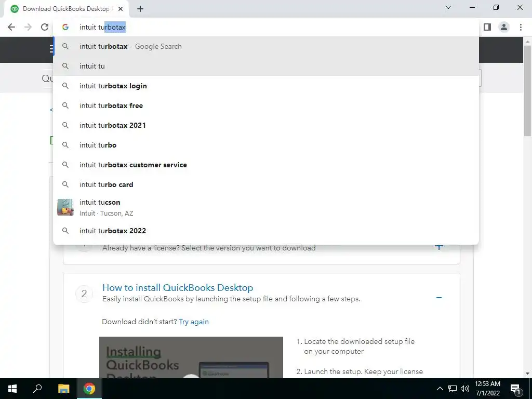Open File Explorer from taskbar
Viewport: 532px width, 399px height.
[63, 389]
